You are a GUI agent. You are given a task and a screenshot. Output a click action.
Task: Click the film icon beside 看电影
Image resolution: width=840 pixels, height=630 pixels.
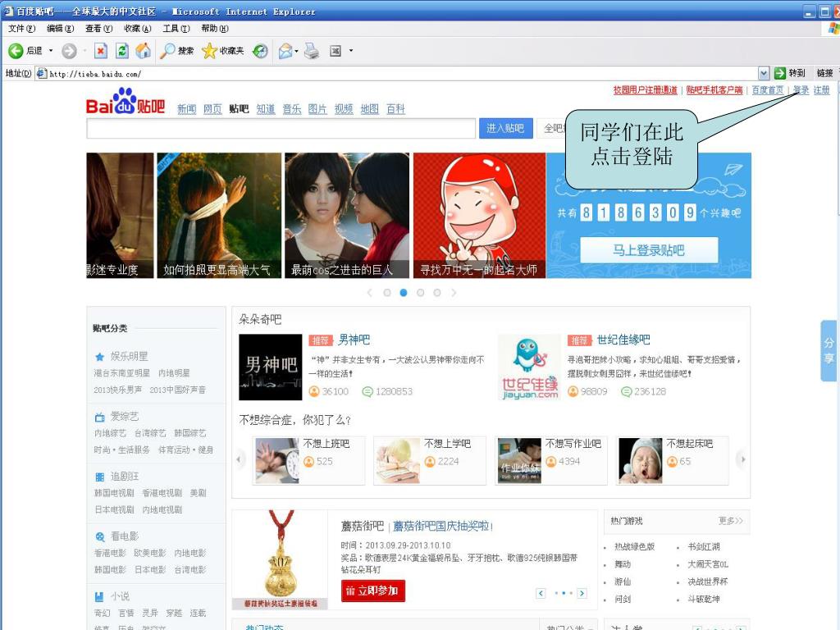99,536
